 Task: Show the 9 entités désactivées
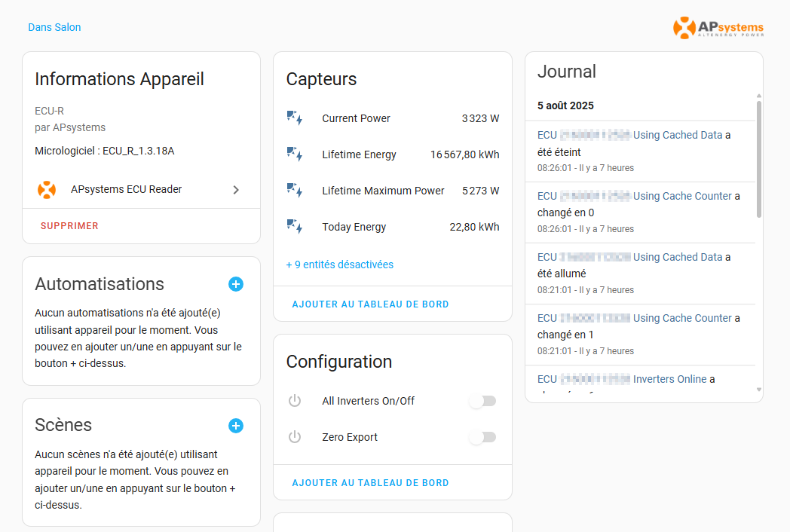(x=339, y=264)
